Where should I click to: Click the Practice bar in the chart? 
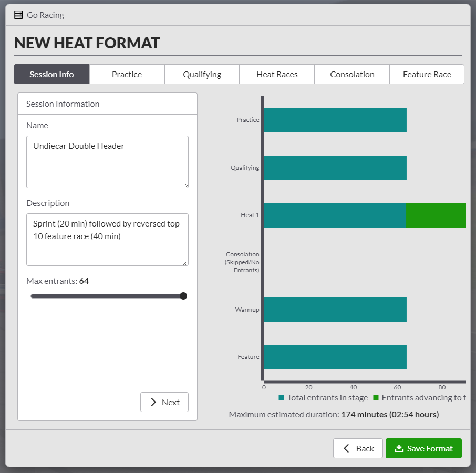[335, 120]
